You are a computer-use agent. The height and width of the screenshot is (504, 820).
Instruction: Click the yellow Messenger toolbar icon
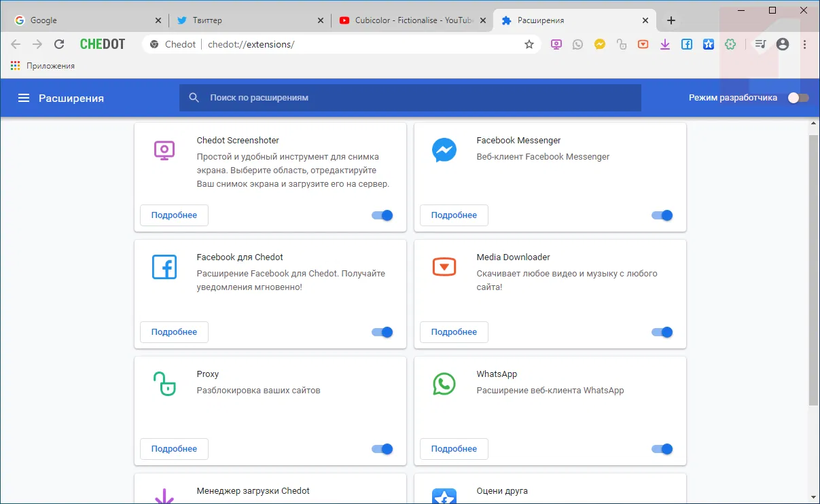599,44
